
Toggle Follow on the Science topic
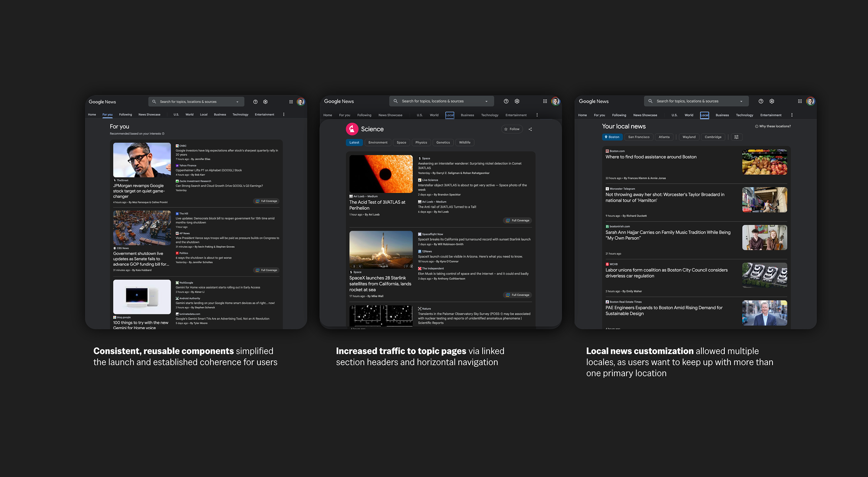pyautogui.click(x=512, y=129)
